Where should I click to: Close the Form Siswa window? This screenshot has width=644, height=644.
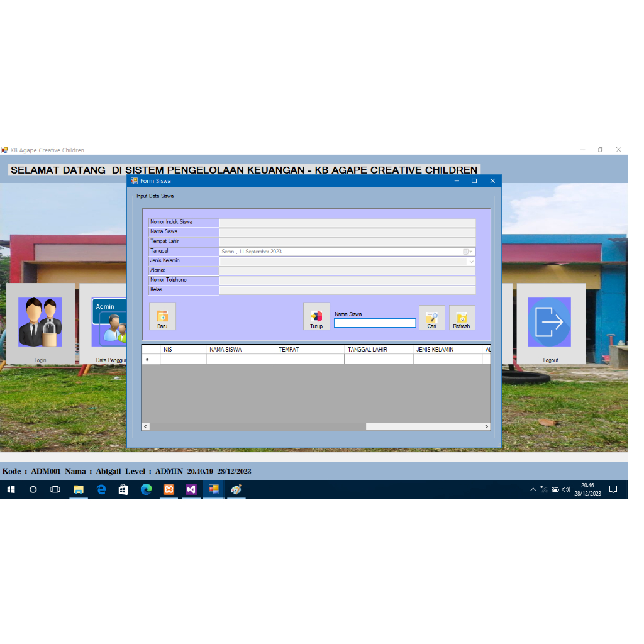pos(492,181)
